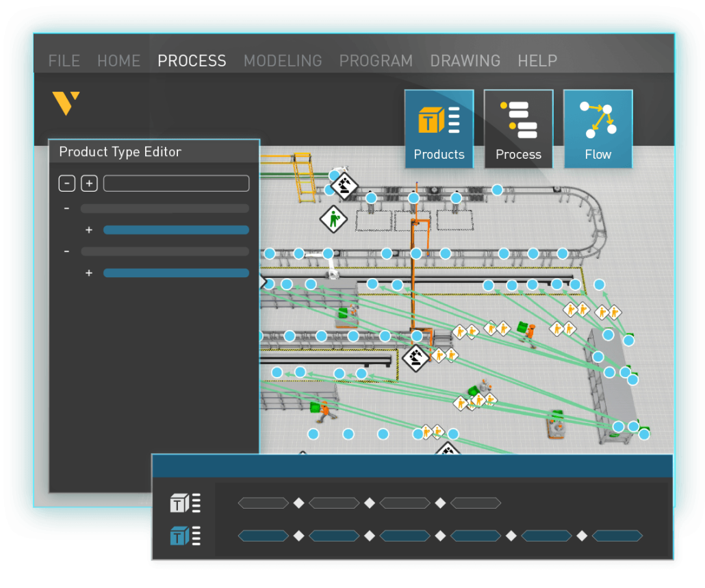705x588 pixels.
Task: Open the FILE menu
Action: point(64,61)
